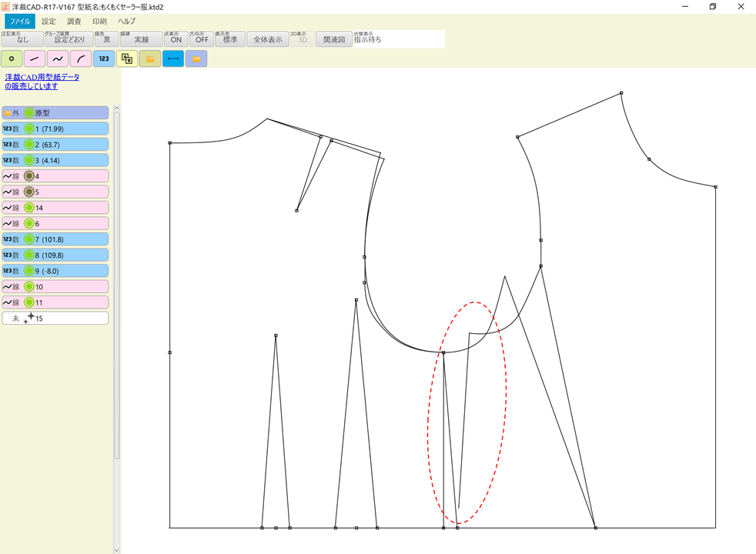Select the point tool in the toolbar
The width and height of the screenshot is (756, 554).
[x=11, y=58]
